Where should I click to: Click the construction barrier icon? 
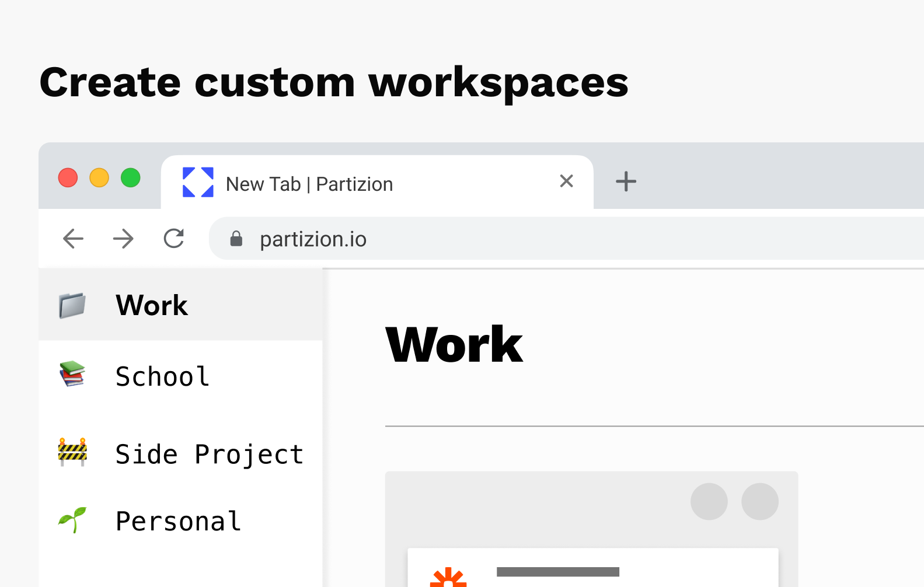pos(72,452)
